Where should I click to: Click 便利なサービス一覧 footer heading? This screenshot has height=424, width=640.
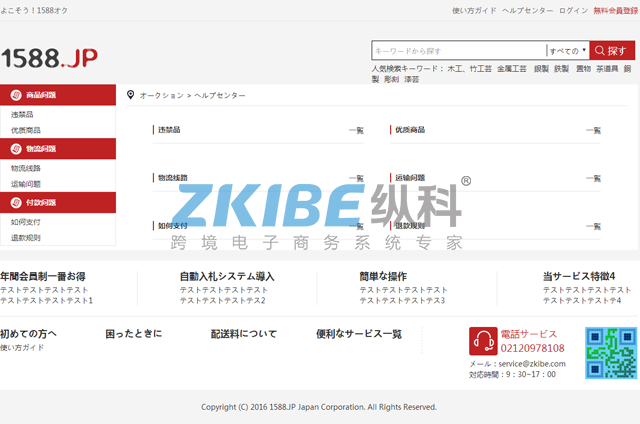(x=359, y=334)
